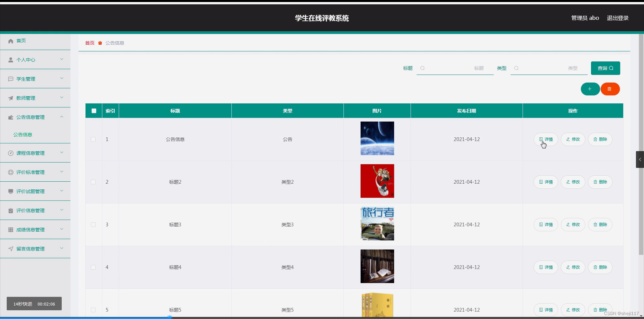Screen dimensions: 644x319
Task: Click the orange trash delete icon
Action: (x=610, y=89)
